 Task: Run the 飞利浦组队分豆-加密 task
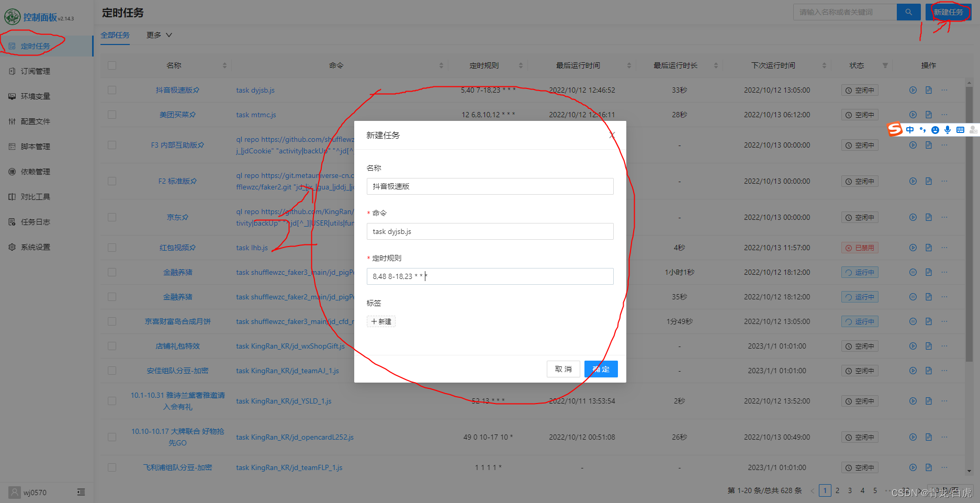(913, 467)
